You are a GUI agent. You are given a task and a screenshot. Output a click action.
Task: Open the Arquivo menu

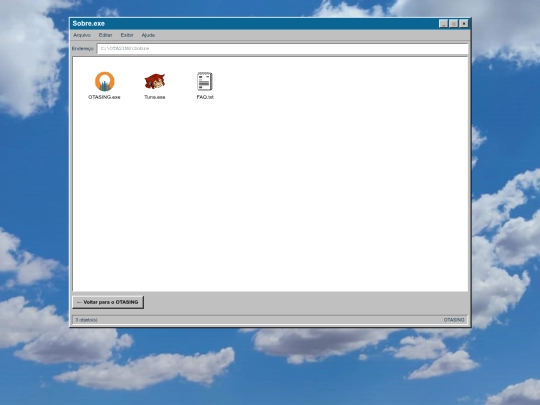pyautogui.click(x=82, y=35)
